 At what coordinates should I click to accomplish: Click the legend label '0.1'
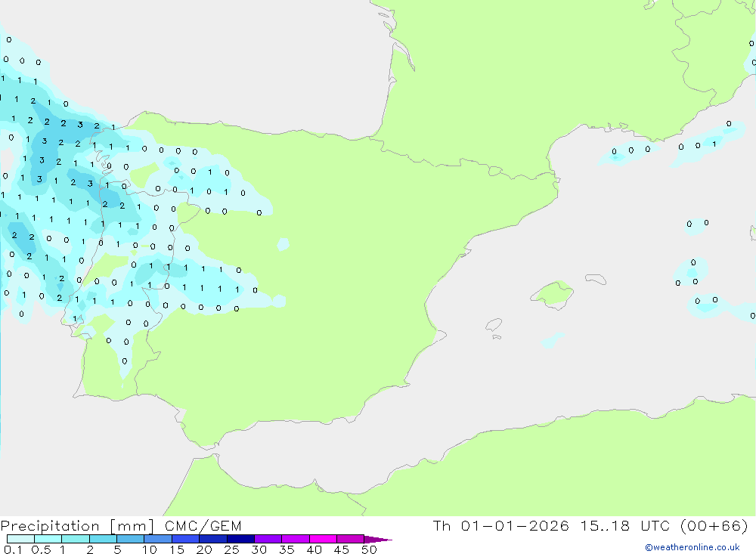click(x=13, y=549)
